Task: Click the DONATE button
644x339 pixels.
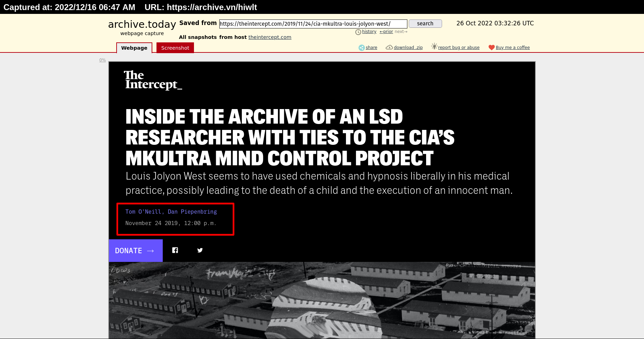Action: tap(136, 250)
